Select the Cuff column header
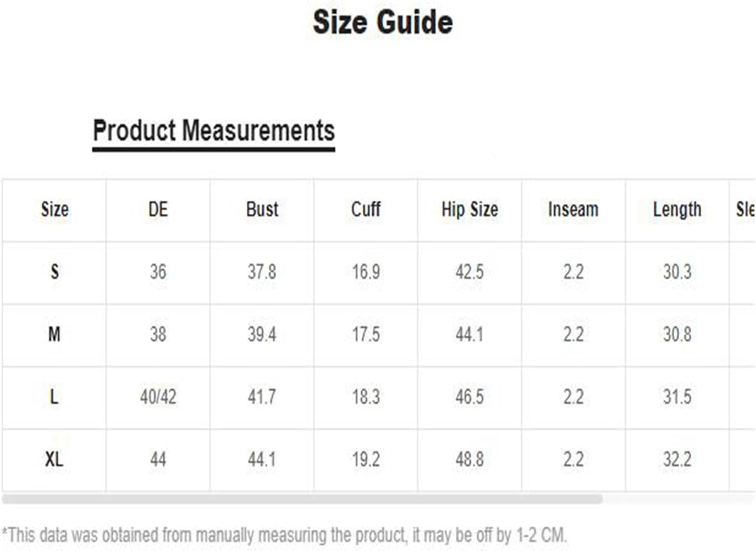Screen dimensions: 756x551 point(366,210)
